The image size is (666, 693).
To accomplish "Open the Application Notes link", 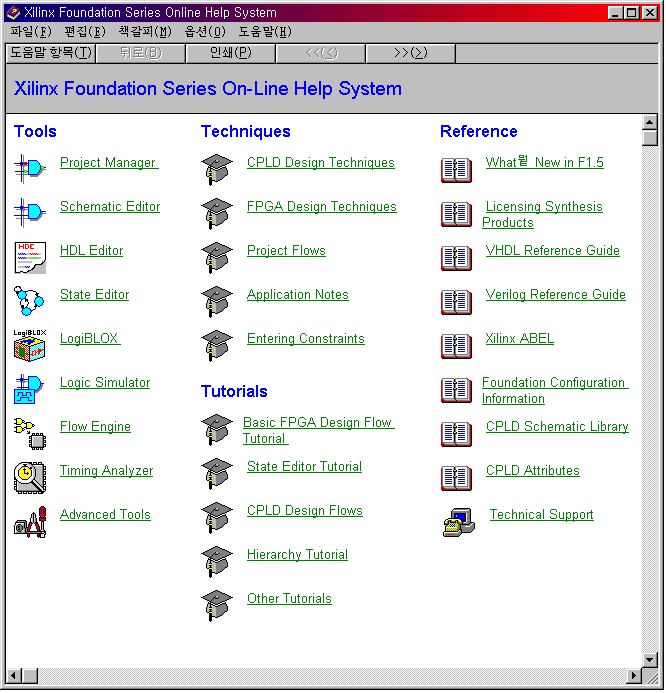I will point(298,294).
